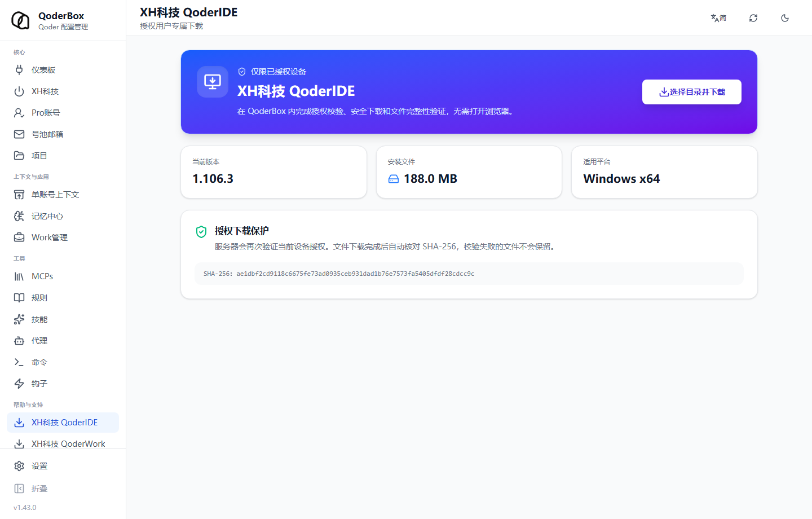Viewport: 812px width, 519px height.
Task: Open 号池邮箱 mailbox section
Action: [63, 134]
